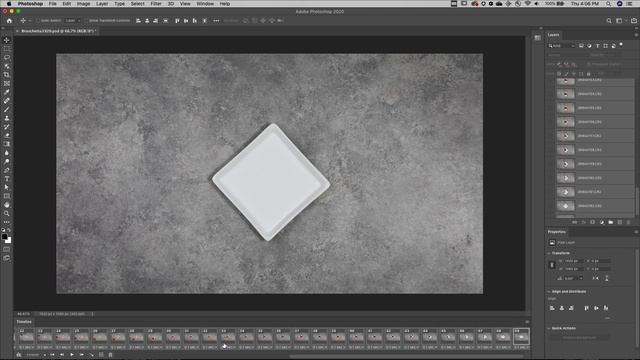This screenshot has width=640, height=360.
Task: Click tween animation frames icon in Timeline
Action: click(x=91, y=355)
